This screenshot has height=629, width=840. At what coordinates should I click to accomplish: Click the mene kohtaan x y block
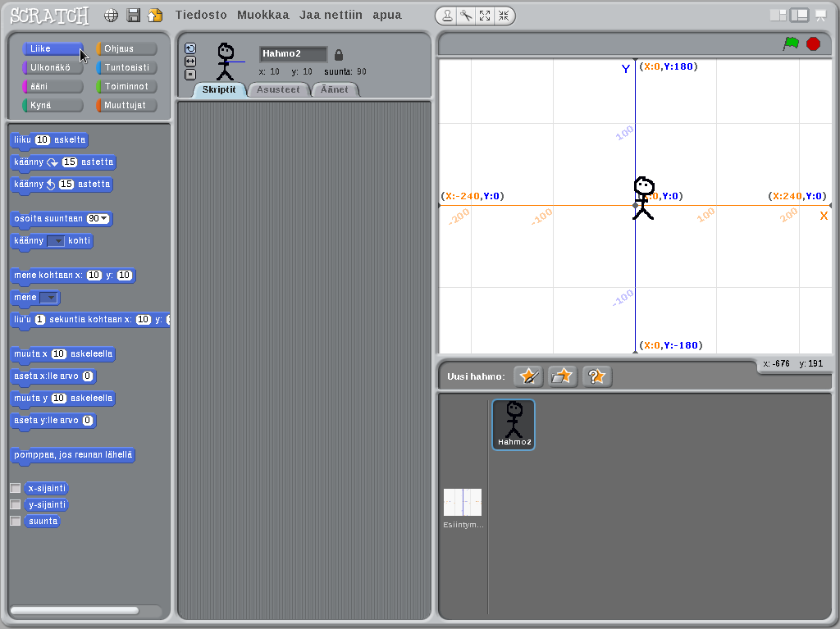73,276
